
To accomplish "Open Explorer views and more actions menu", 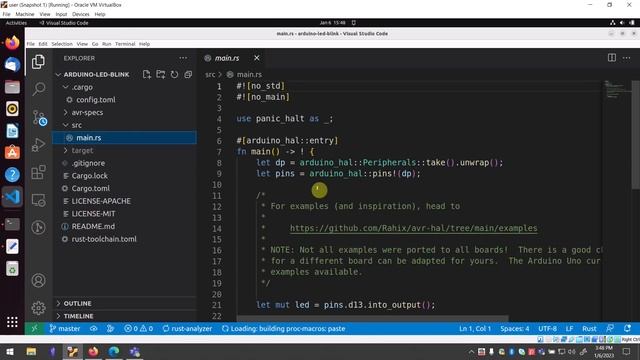I will click(x=183, y=58).
